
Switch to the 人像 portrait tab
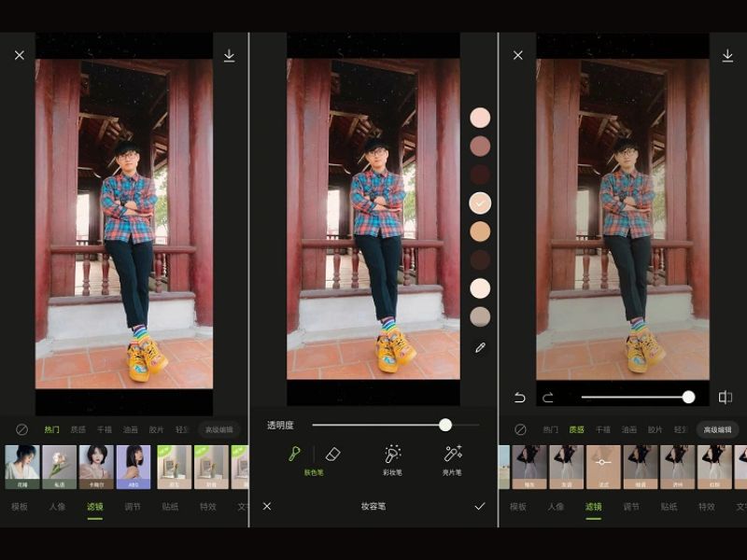[59, 505]
